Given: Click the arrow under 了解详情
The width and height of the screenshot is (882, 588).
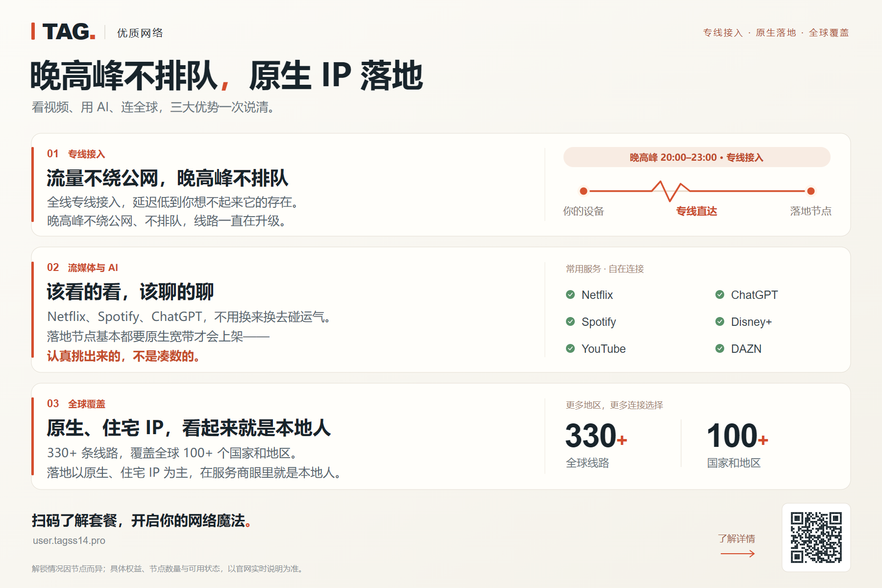Looking at the screenshot, I should pos(737,554).
